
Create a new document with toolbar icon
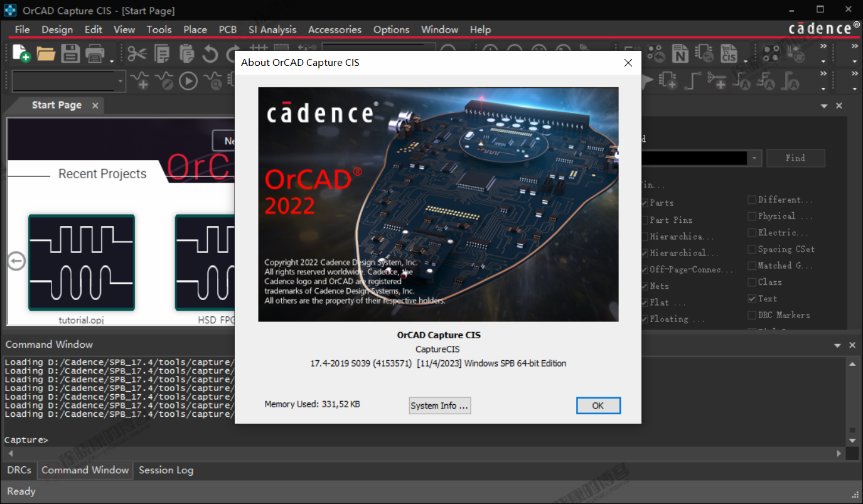(21, 53)
